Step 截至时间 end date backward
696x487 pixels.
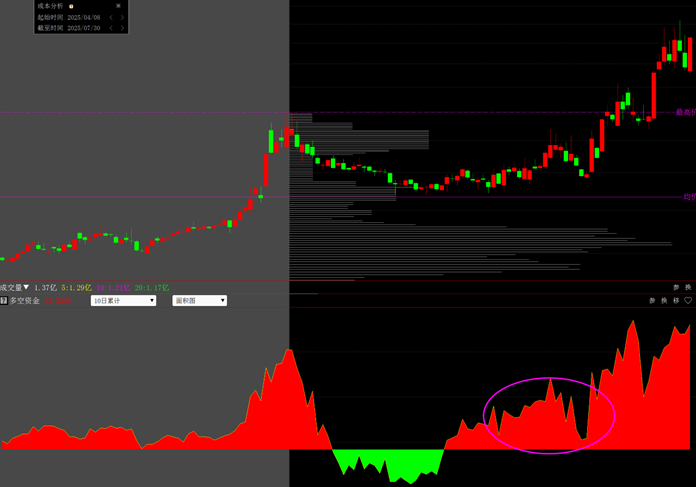(111, 28)
